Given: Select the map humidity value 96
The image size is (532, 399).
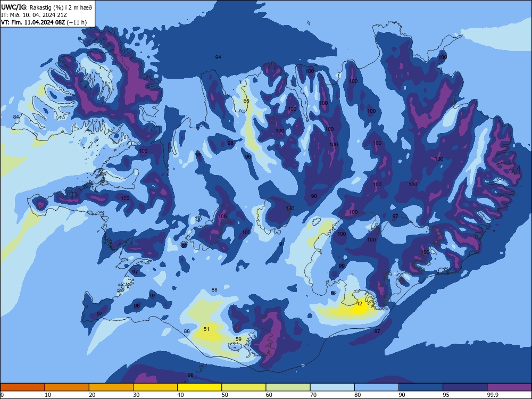Looking at the screenshot, I should coord(248,157).
